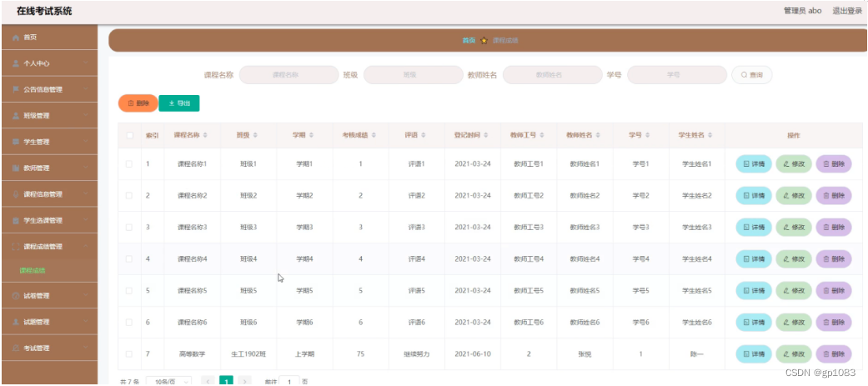Click 详情 button for the 高等数学 row
This screenshot has width=868, height=386.
(754, 353)
